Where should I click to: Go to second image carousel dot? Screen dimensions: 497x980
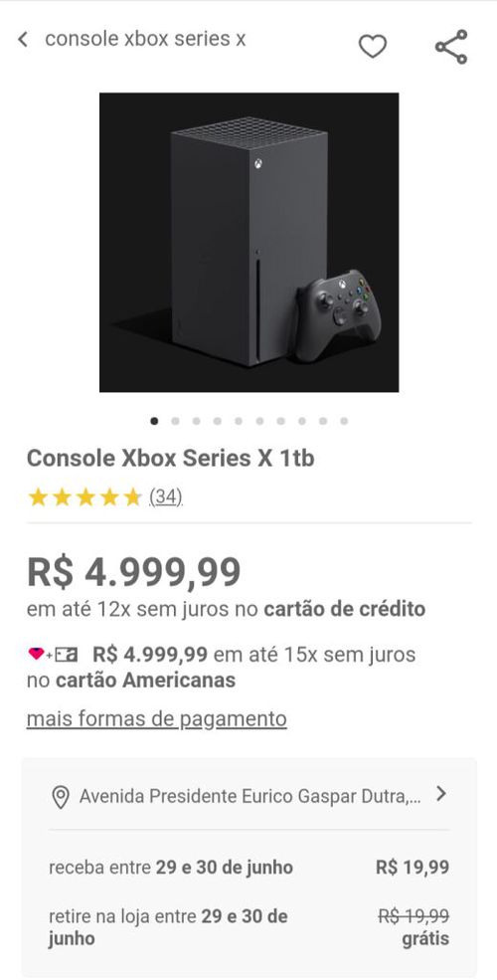175,421
